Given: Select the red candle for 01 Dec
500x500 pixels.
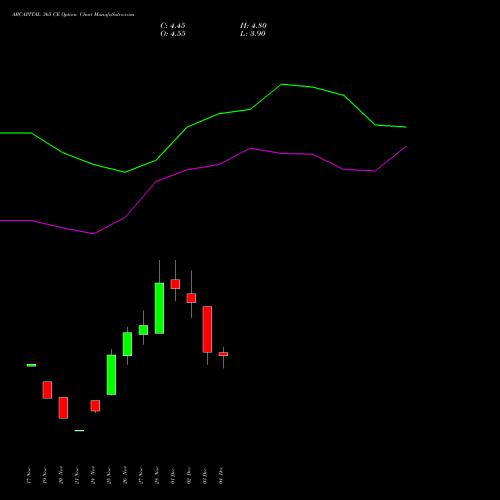Looking at the screenshot, I should tap(175, 284).
